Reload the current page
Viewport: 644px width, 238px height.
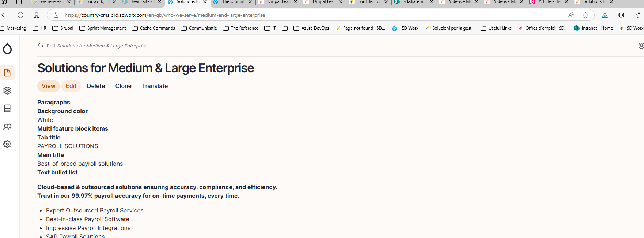pos(20,15)
